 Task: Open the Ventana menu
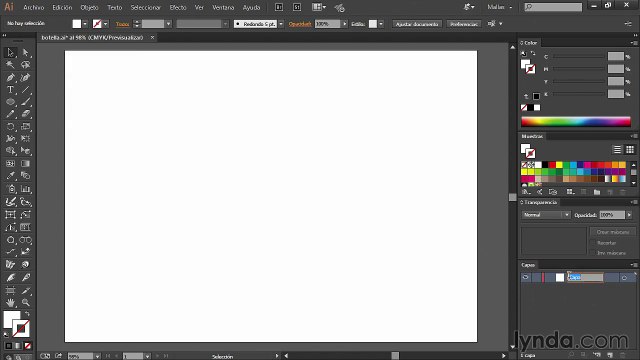(x=223, y=7)
